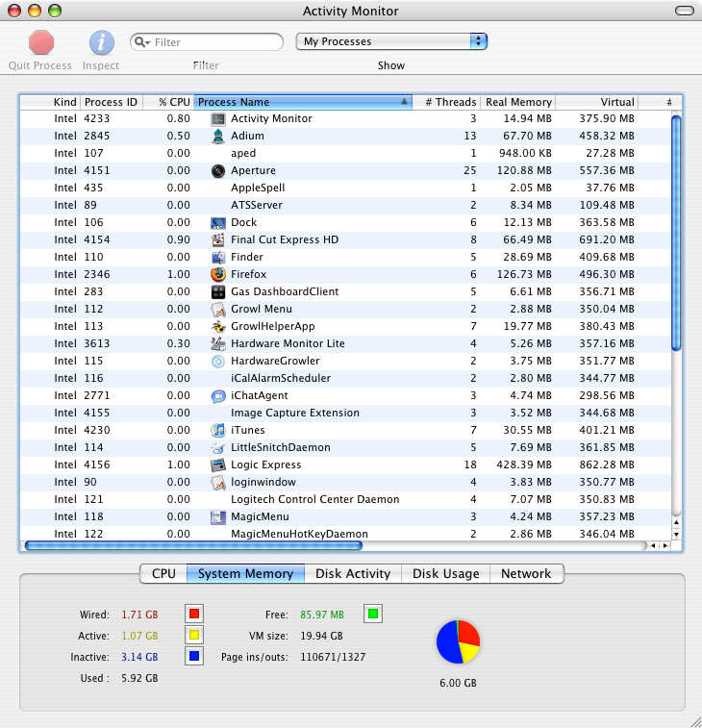
Task: Select the MagicMenuHotKeyDaemon row
Action: pyautogui.click(x=345, y=534)
